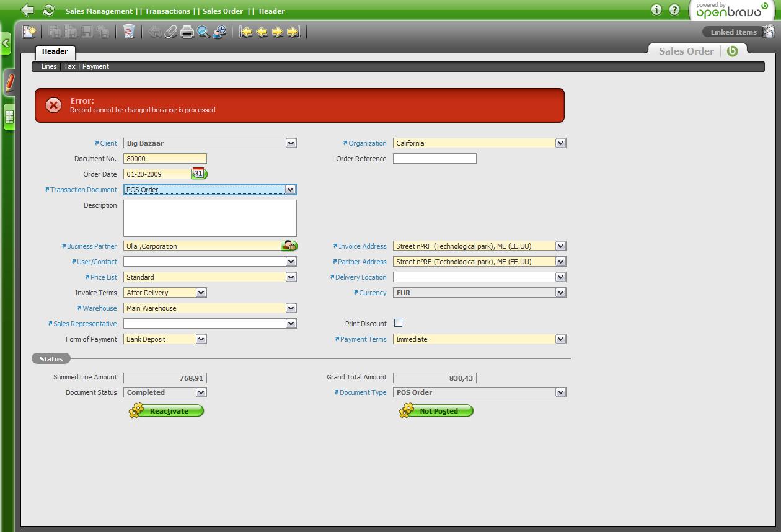Open the Order Date calendar picker
Screen dimensions: 781x532
(x=199, y=174)
